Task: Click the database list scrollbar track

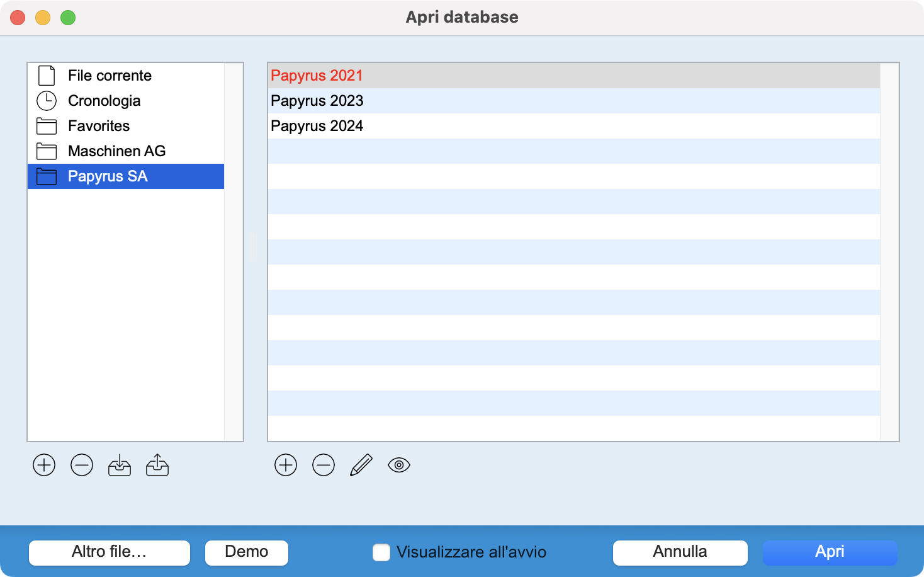Action: (889, 252)
